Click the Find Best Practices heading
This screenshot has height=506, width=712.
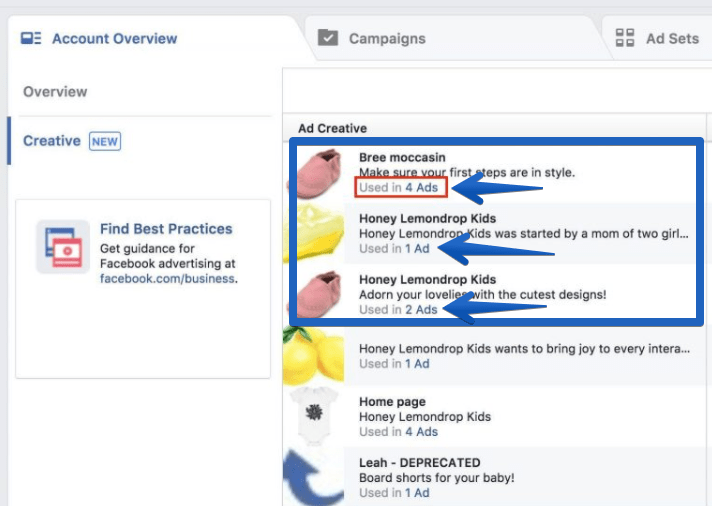coord(166,229)
